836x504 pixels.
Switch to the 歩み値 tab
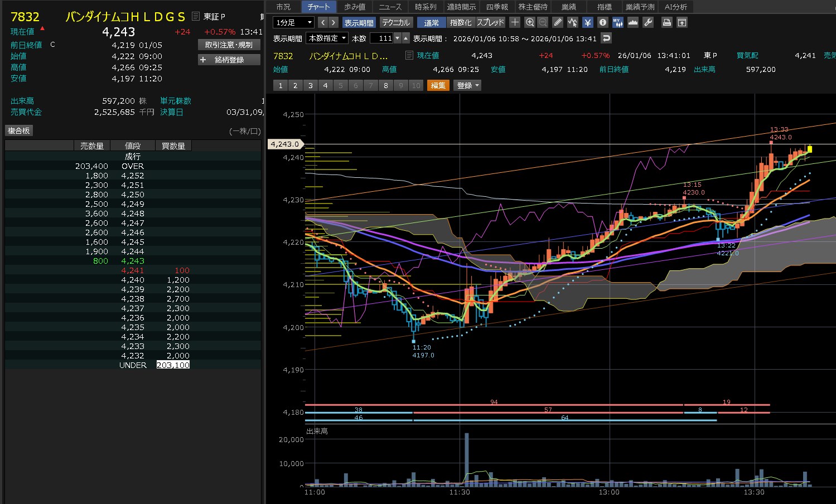(x=355, y=7)
